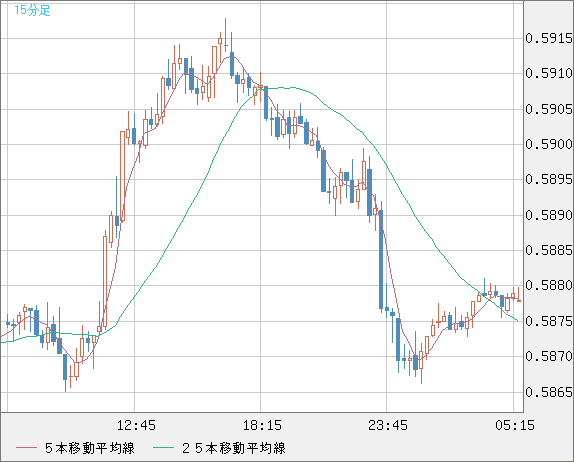Click the 25本移動平均線 legend label
This screenshot has height=462, width=574.
(234, 448)
